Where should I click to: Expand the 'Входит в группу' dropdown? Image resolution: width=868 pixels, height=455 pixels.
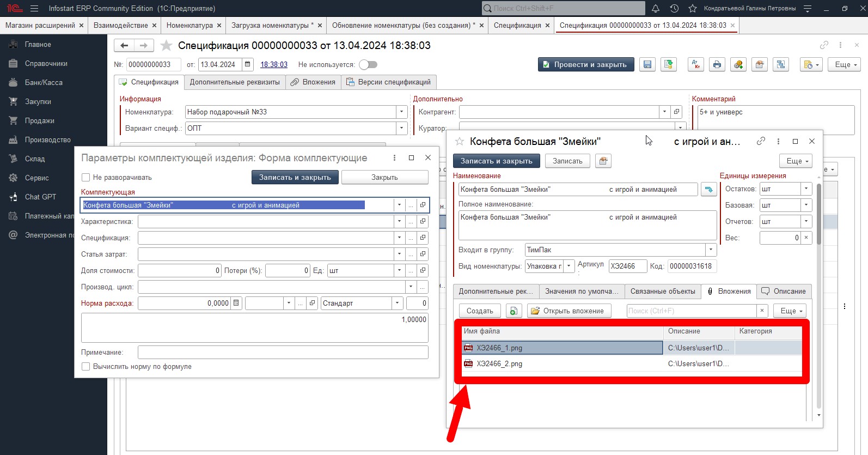point(711,250)
